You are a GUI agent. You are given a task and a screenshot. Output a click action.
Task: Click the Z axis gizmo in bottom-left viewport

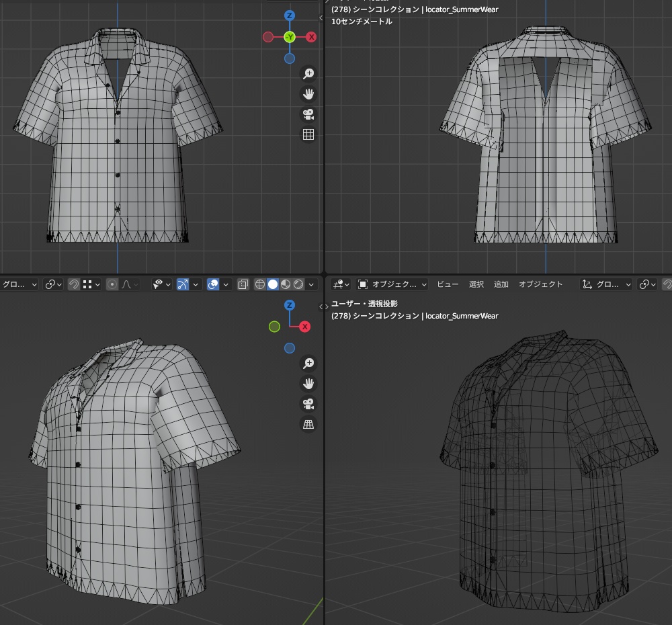[x=289, y=305]
